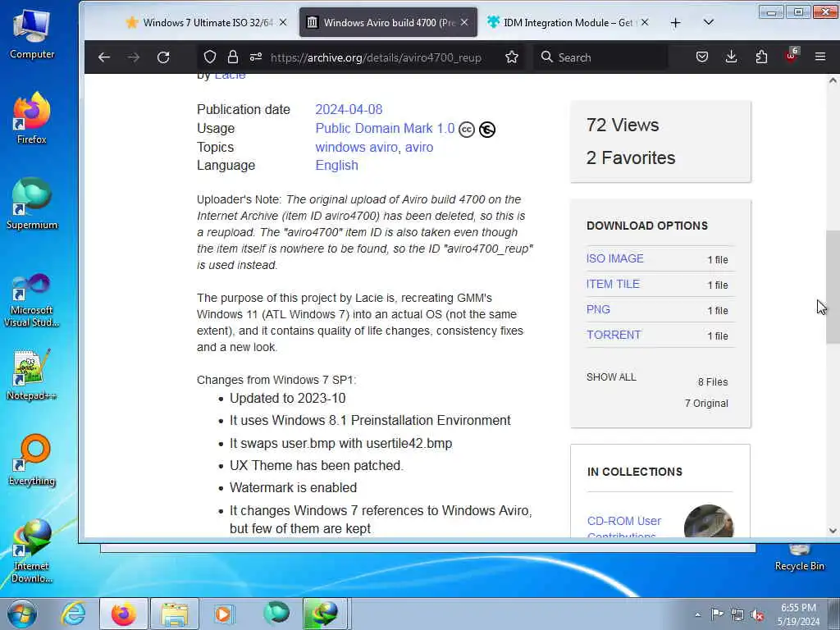
Task: Select the Recycle Bin desktop icon
Action: 799,557
